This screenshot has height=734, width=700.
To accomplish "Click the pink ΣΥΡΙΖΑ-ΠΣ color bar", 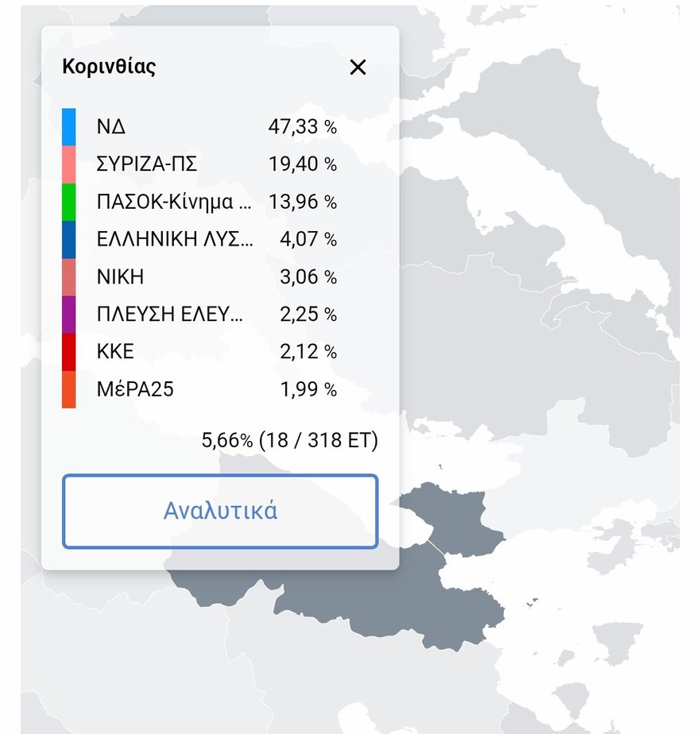I will coord(69,164).
